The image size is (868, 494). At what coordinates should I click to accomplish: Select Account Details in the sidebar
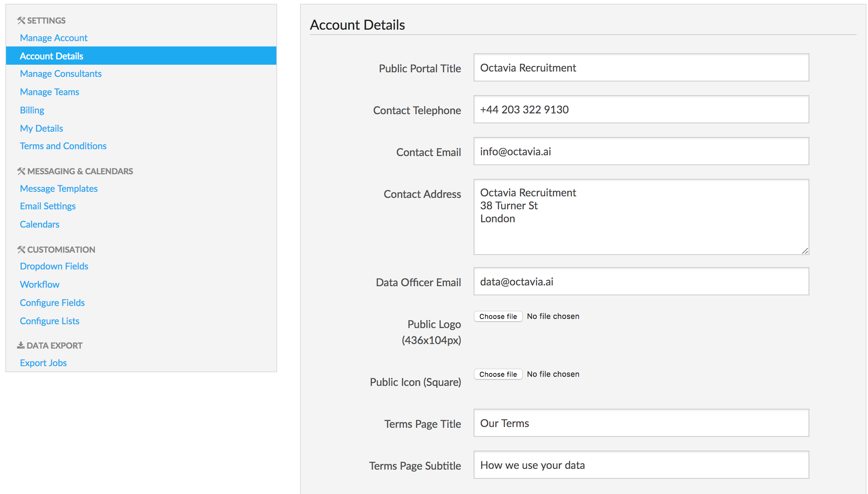point(51,56)
